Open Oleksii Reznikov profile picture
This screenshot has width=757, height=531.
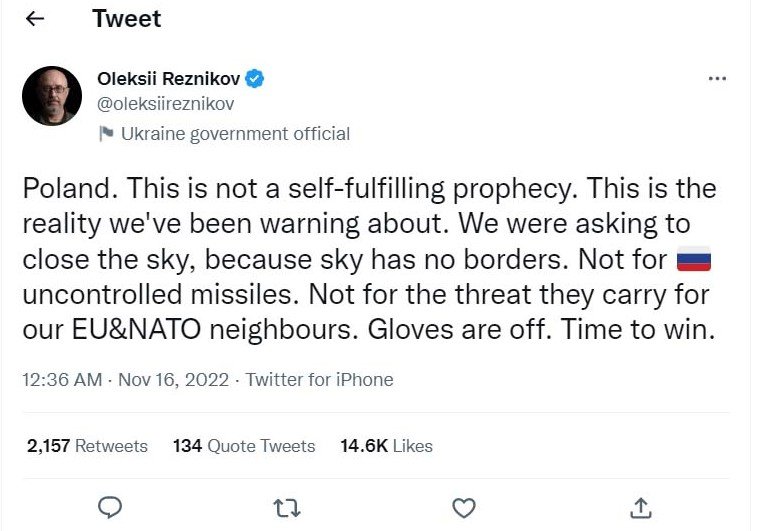click(x=51, y=96)
